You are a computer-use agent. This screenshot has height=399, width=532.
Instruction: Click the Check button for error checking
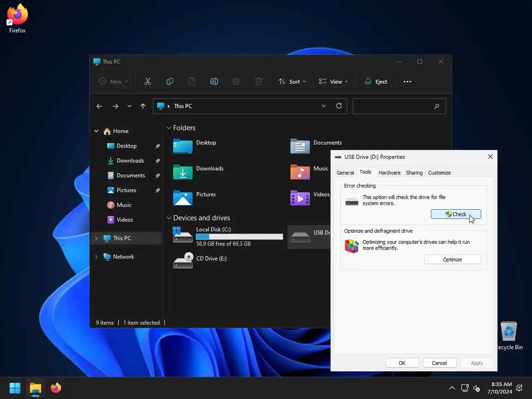click(x=456, y=214)
